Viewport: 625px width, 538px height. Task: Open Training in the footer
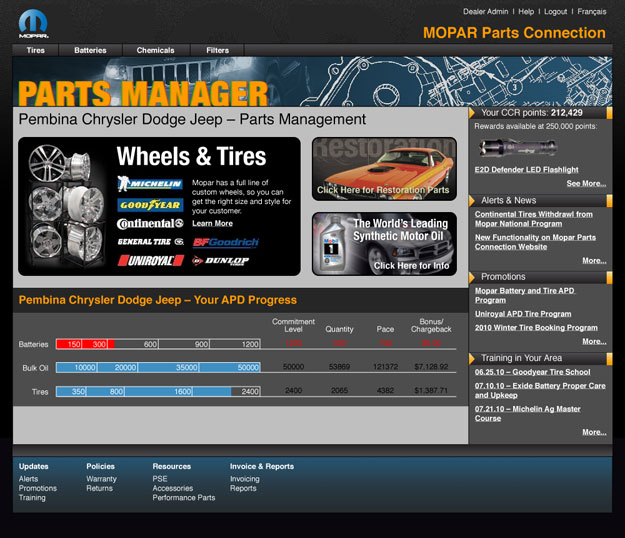[32, 498]
